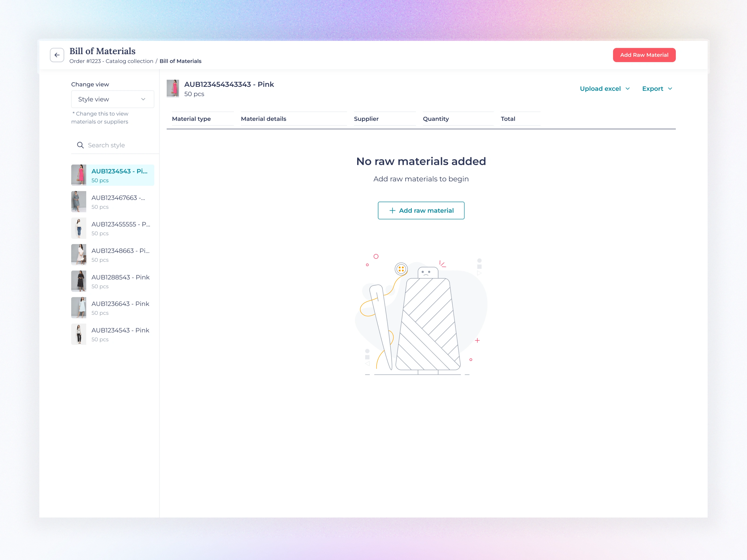The image size is (747, 560).
Task: Click the search magnifier icon
Action: (80, 145)
